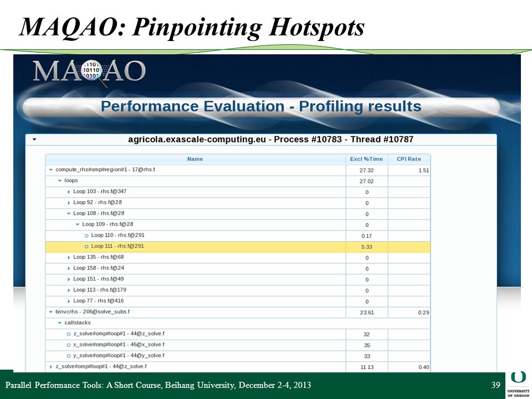This screenshot has height=399, width=532.
Task: Expand z_solve#omp#loop#1 - 44@z_solve.f bottom row
Action: pos(51,367)
